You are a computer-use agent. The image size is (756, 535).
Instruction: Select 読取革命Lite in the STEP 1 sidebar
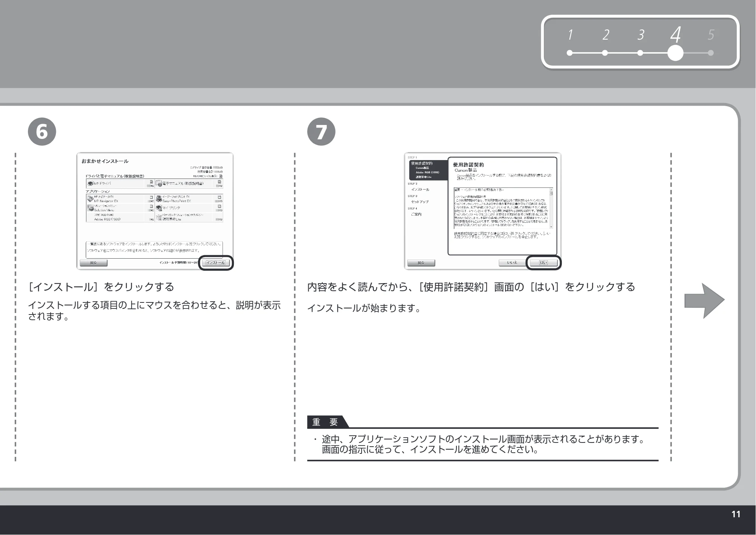(424, 177)
